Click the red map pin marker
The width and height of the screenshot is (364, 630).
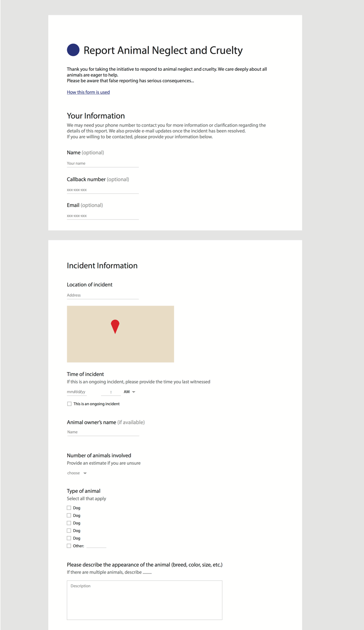[x=115, y=327]
